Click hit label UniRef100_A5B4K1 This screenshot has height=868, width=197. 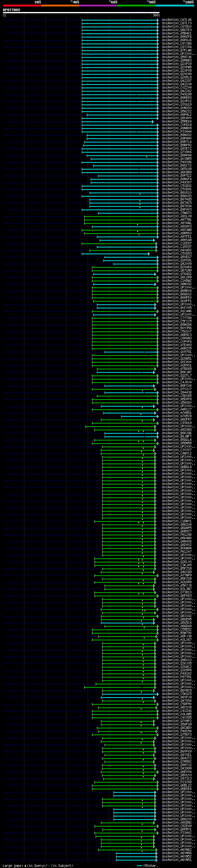click(177, 33)
